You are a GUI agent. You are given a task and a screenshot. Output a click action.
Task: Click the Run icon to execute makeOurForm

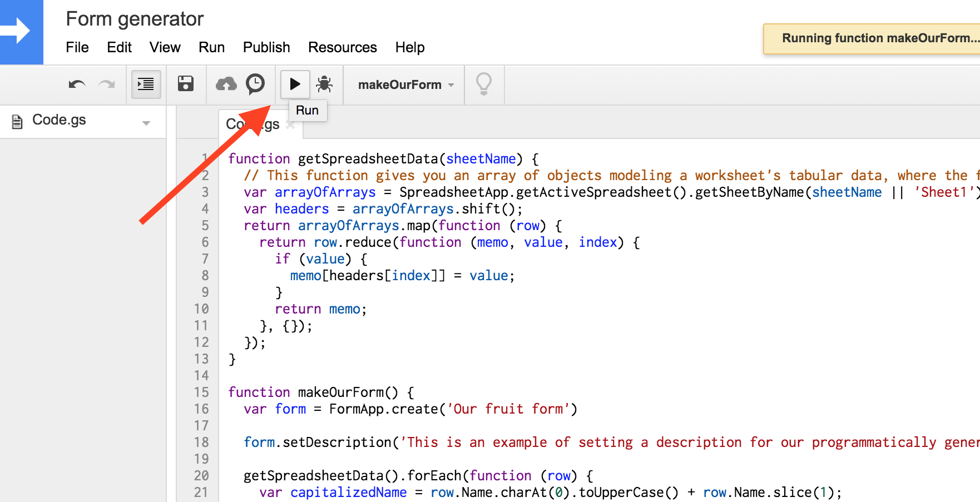(295, 84)
